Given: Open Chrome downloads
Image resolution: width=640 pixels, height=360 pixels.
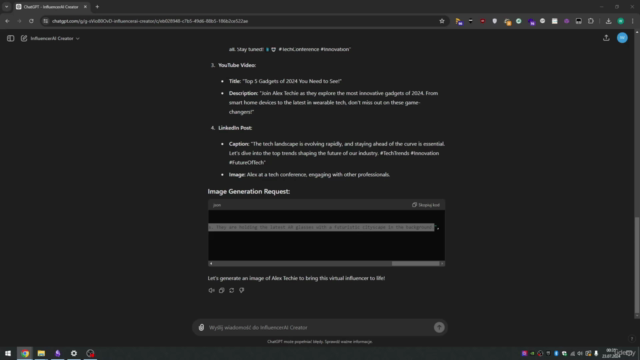Looking at the screenshot, I should point(608,21).
